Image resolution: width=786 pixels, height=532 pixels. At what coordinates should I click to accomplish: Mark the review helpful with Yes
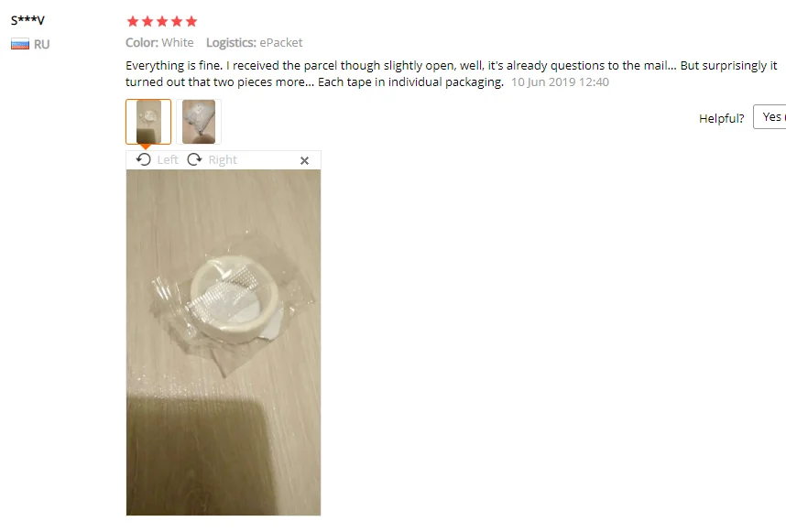[770, 116]
